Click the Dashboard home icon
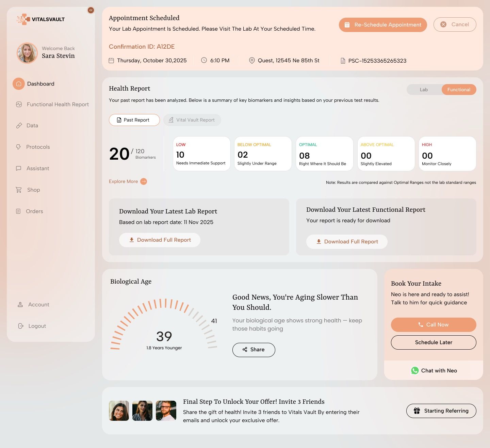The width and height of the screenshot is (490, 448). pos(19,84)
